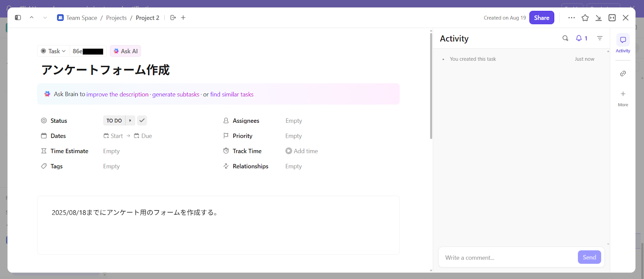644x279 pixels.
Task: Click the Send comment button
Action: point(589,257)
